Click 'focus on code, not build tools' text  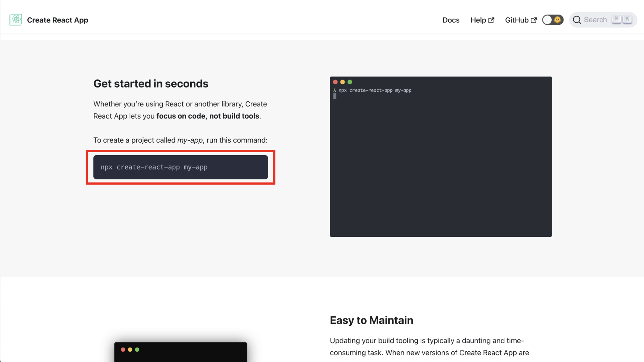(208, 116)
